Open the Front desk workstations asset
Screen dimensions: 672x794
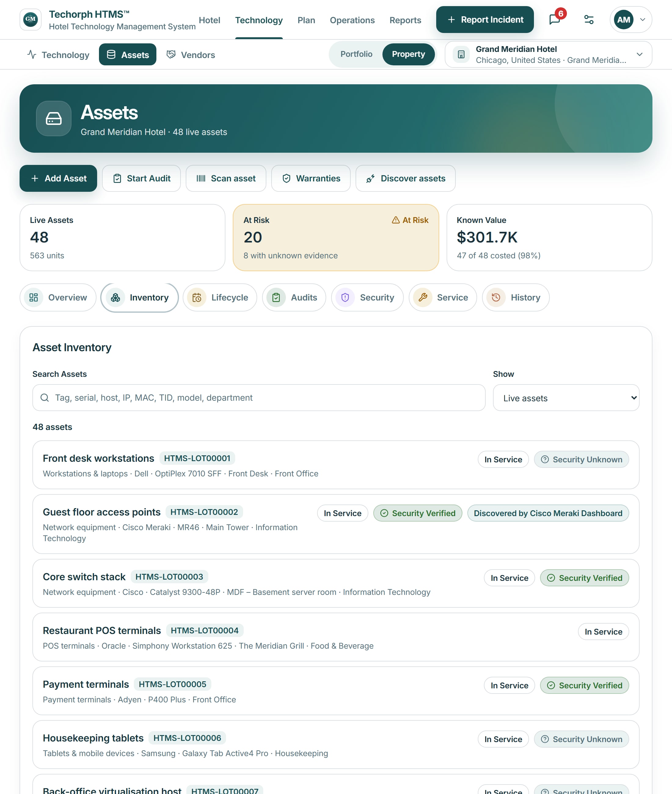336,464
